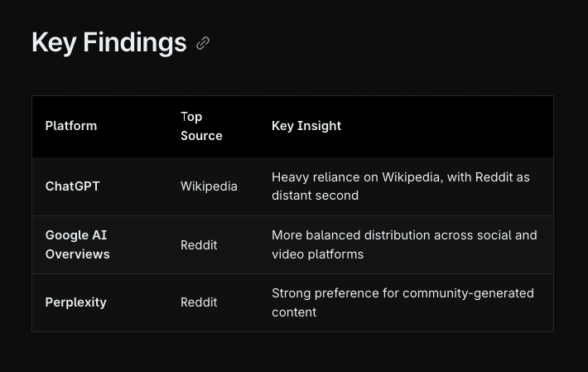The image size is (588, 372).
Task: Select the Platform column header
Action: coord(71,126)
